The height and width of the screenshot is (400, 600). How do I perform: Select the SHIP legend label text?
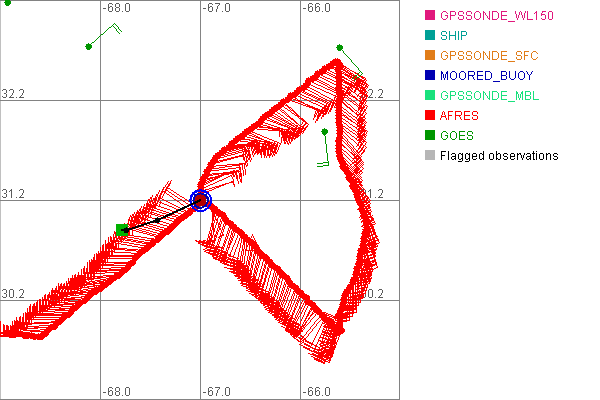click(x=455, y=36)
